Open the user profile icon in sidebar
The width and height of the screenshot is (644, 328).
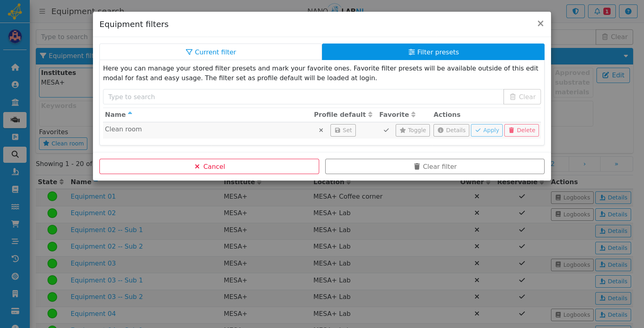15,85
